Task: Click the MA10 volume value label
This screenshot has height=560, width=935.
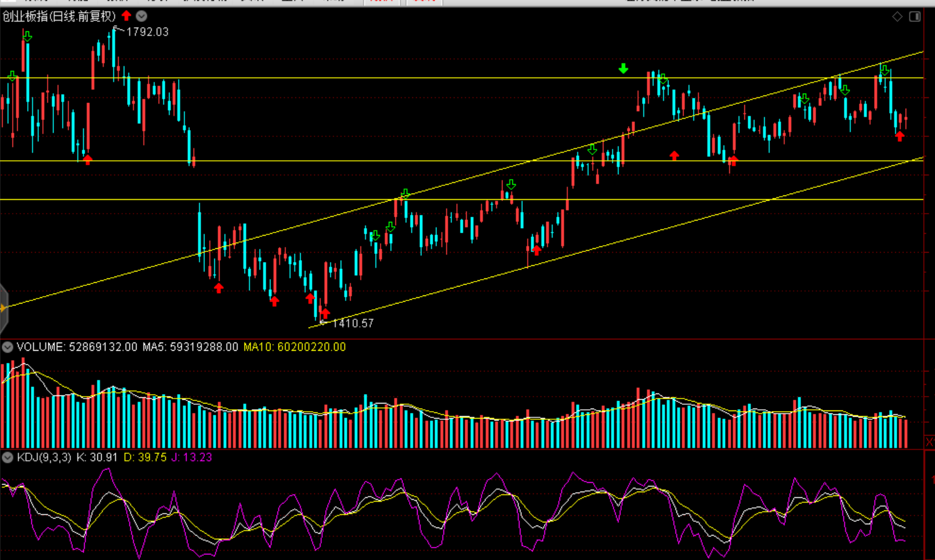Action: pyautogui.click(x=294, y=347)
